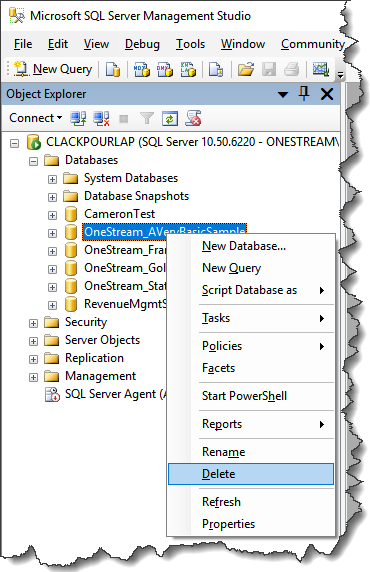The image size is (370, 572).
Task: Click the New Query toolbar button
Action: 53,69
